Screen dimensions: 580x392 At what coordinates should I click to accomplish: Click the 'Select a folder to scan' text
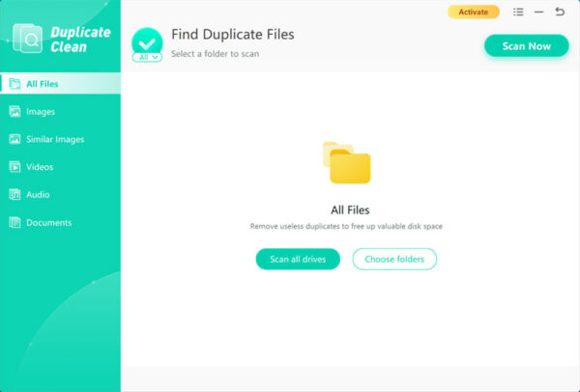pyautogui.click(x=215, y=54)
